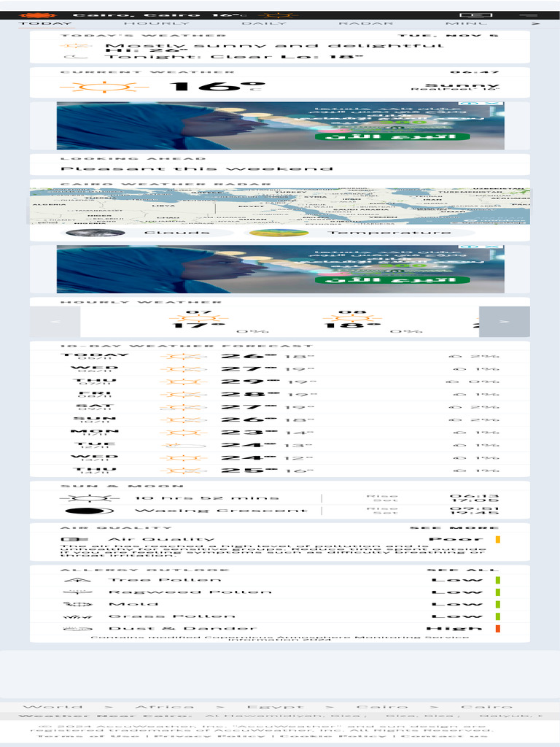The image size is (560, 747).
Task: Click the moon icon beside Tonight forecast
Action: pyautogui.click(x=76, y=57)
